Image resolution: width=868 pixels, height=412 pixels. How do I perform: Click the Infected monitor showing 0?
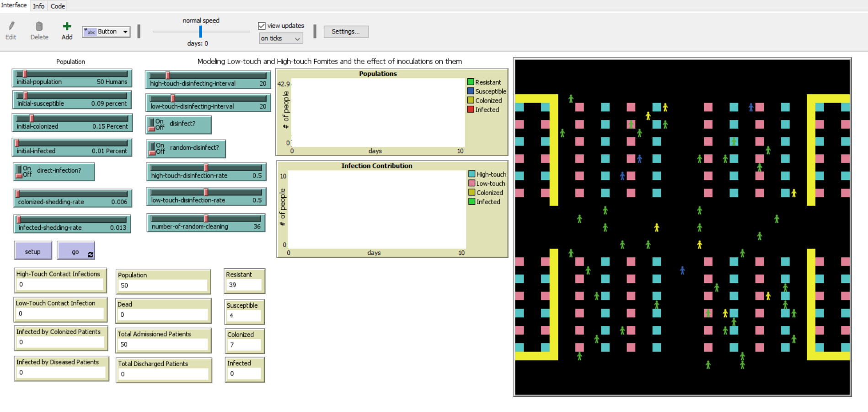[x=245, y=369]
